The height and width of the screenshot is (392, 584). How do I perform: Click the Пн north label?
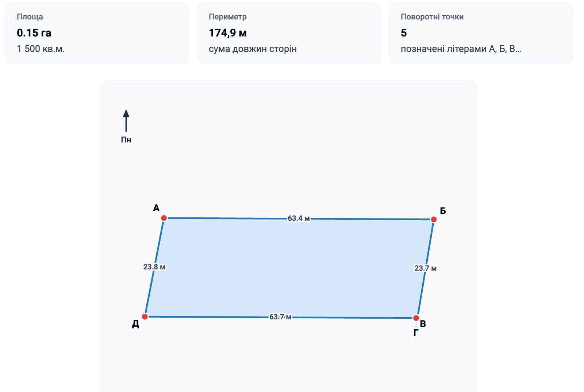tap(126, 140)
